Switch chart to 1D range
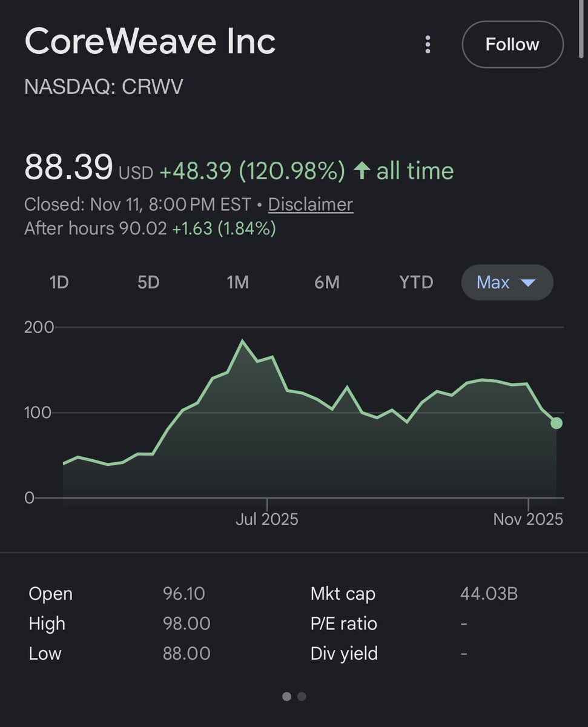The width and height of the screenshot is (588, 727). click(x=59, y=282)
